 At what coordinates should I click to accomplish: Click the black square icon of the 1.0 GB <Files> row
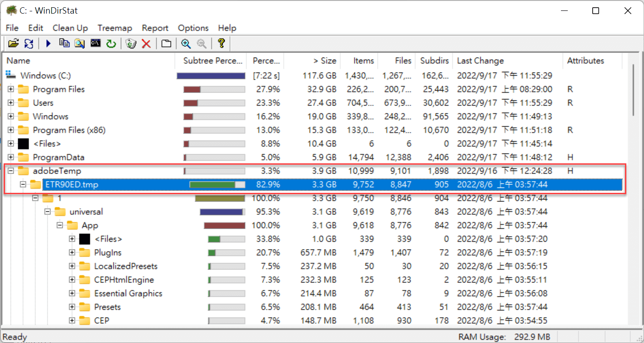coord(85,239)
